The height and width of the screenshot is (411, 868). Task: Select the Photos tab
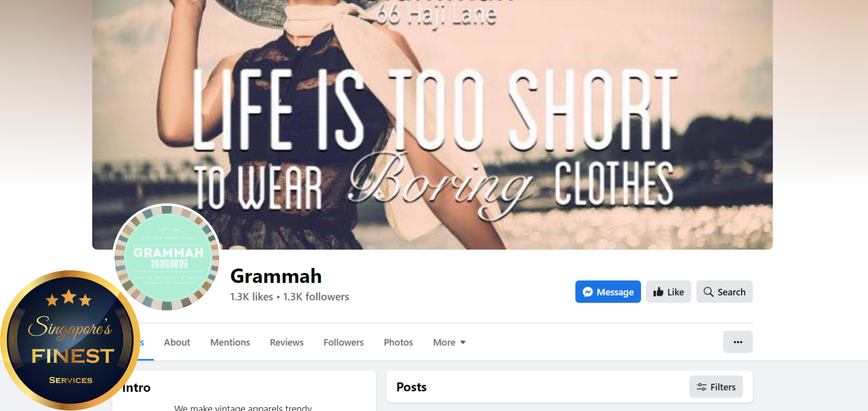pos(398,342)
